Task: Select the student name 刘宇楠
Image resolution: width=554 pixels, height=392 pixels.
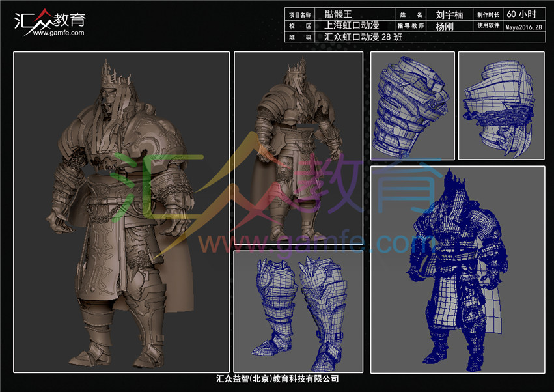Action: (x=448, y=14)
